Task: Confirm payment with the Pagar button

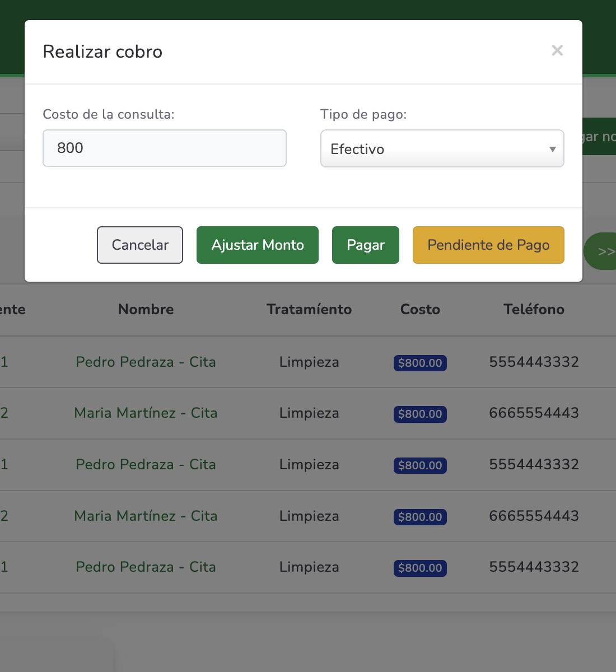Action: point(365,245)
